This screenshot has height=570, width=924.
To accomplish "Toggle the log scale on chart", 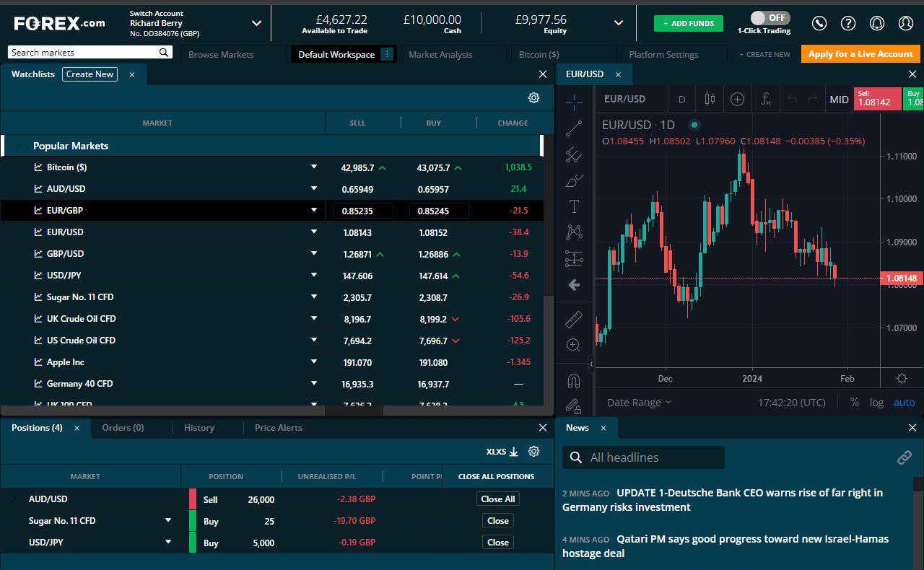I will tap(876, 403).
